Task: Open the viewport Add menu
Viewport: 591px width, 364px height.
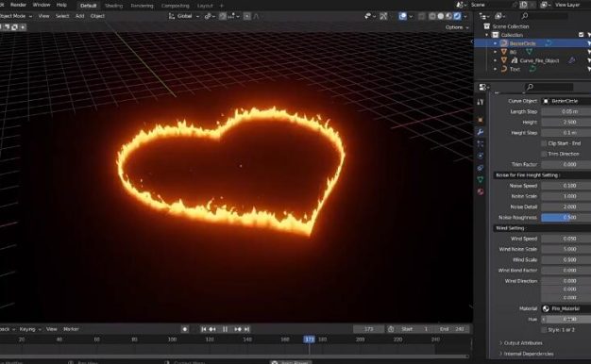Action: [79, 16]
